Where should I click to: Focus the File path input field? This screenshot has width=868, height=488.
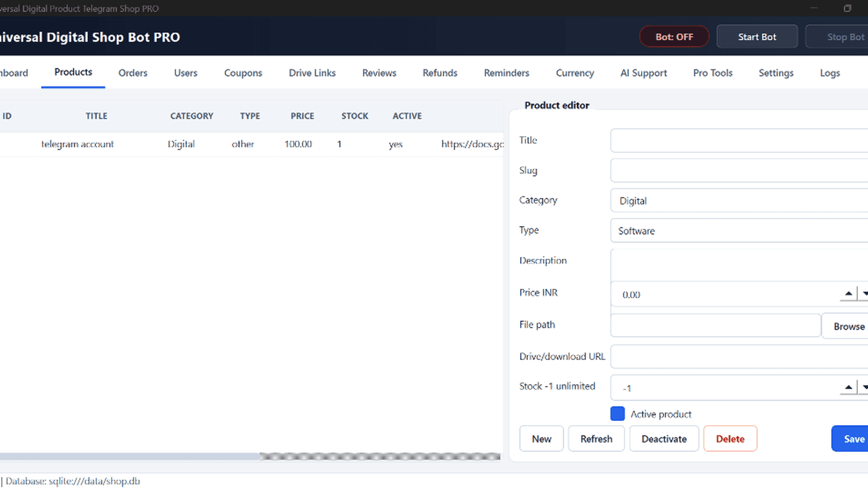(716, 325)
